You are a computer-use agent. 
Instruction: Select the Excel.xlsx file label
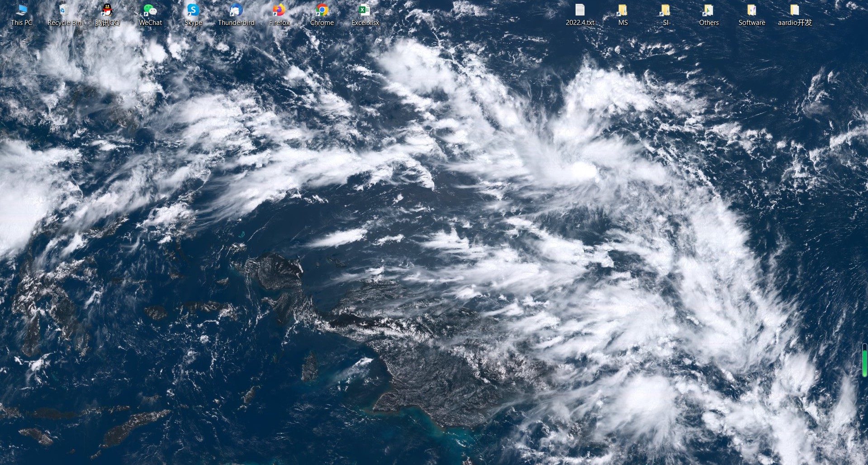pos(365,22)
